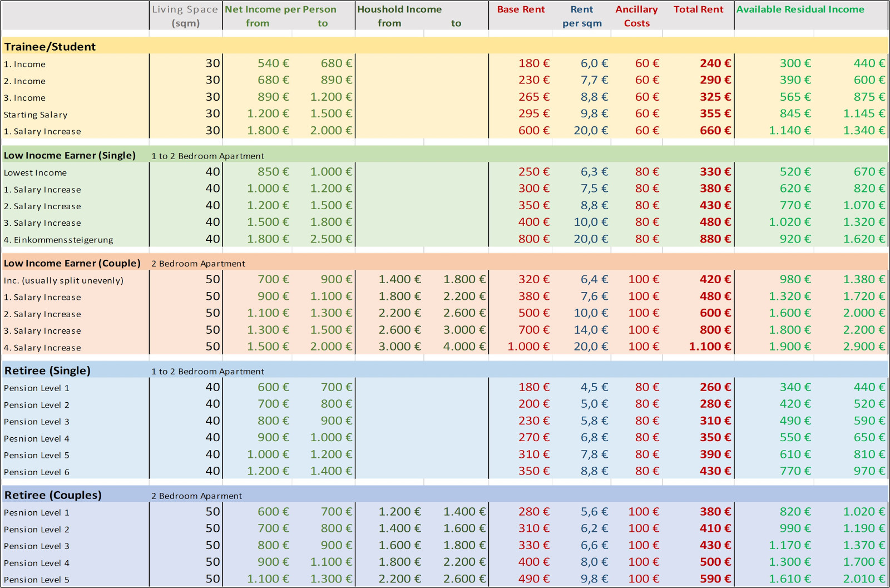Click the residual income value '1.720 €'
The height and width of the screenshot is (588, 890).
(x=864, y=297)
